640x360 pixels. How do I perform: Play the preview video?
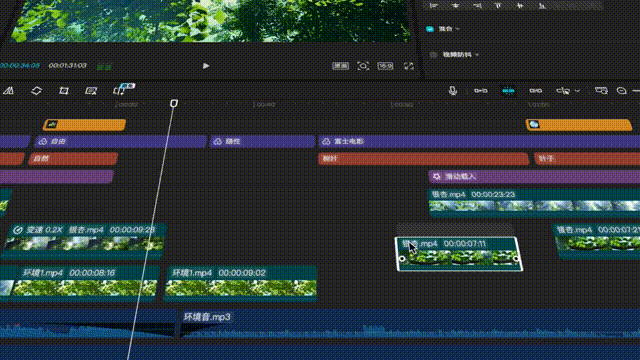pyautogui.click(x=206, y=66)
